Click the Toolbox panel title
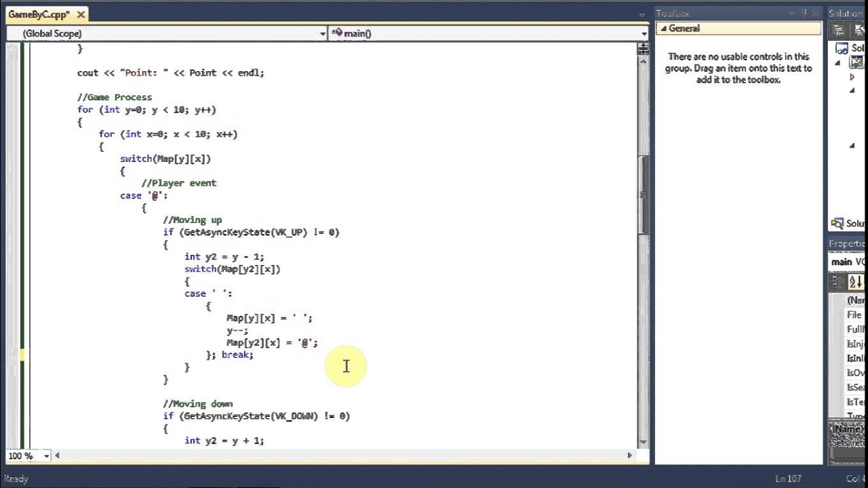The image size is (868, 488). coord(673,14)
